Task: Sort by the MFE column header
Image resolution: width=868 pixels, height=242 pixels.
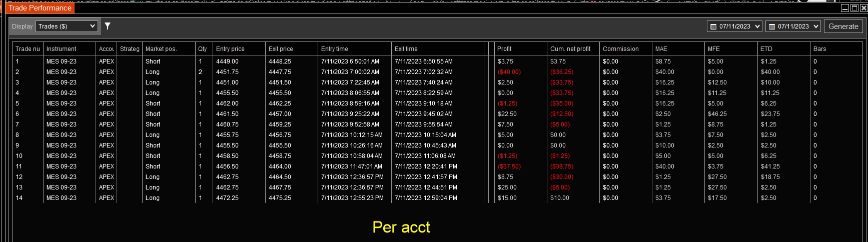Action: [x=731, y=49]
